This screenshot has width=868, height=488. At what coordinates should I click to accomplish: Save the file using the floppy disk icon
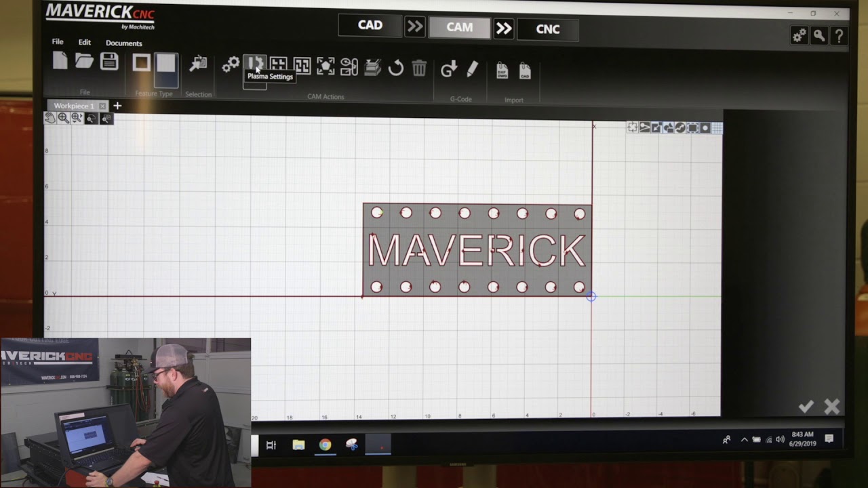click(109, 62)
